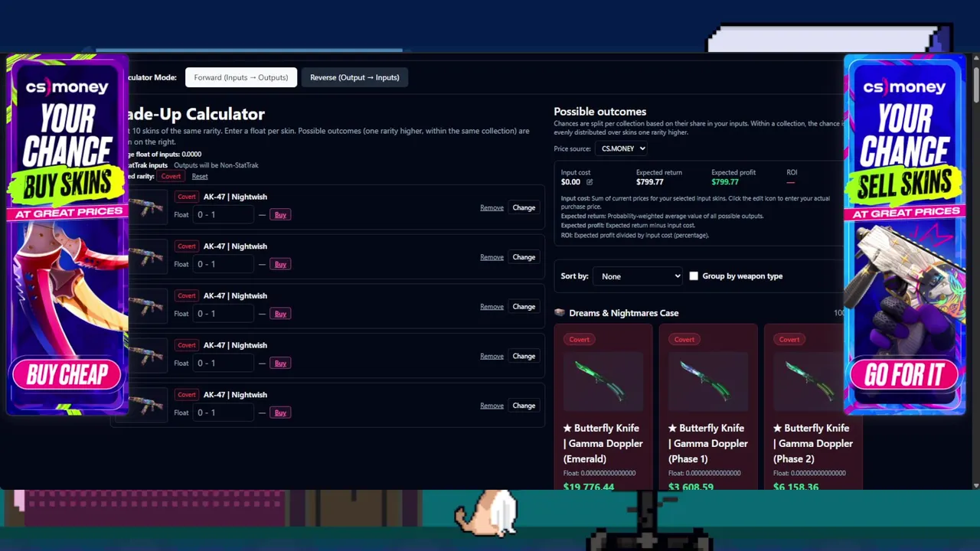Edit the input cost with the pencil icon
This screenshot has height=551, width=980.
coord(590,182)
